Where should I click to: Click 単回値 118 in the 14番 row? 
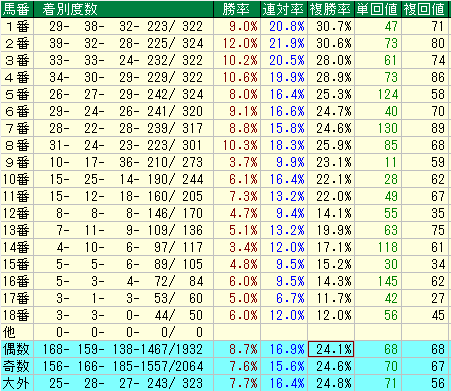(378, 247)
